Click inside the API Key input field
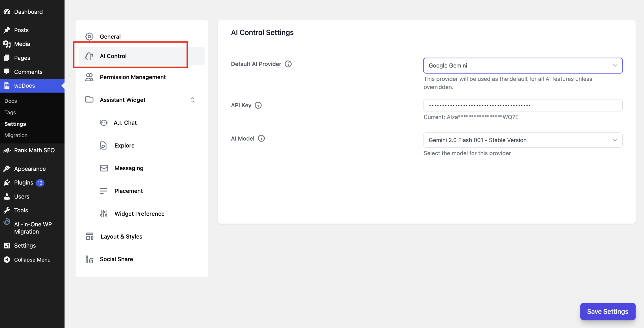This screenshot has height=328, width=644. pyautogui.click(x=523, y=105)
